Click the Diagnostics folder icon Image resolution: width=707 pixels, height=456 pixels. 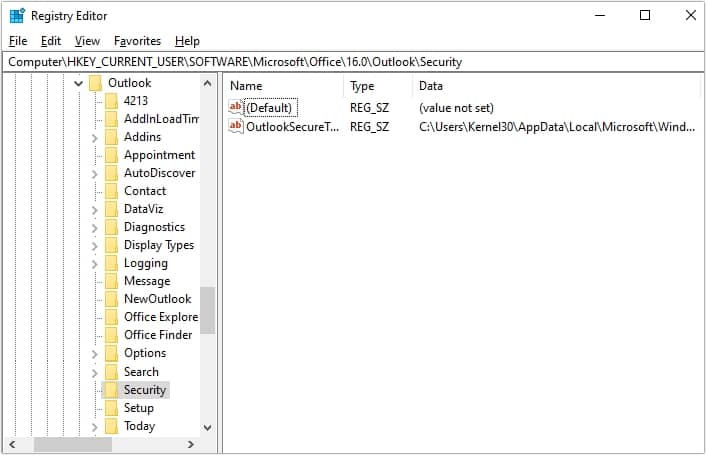111,227
